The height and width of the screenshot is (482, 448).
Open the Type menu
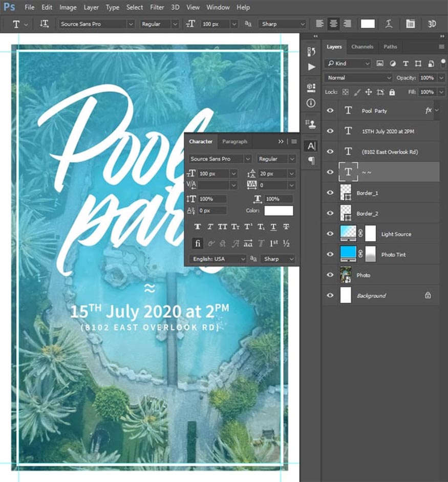pos(112,7)
